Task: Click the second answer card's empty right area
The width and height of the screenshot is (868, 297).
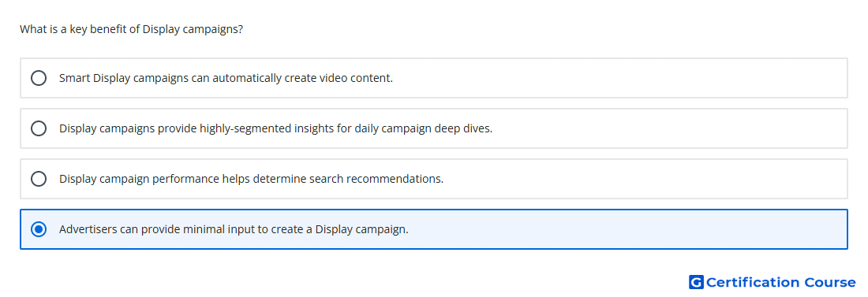Action: 670,128
